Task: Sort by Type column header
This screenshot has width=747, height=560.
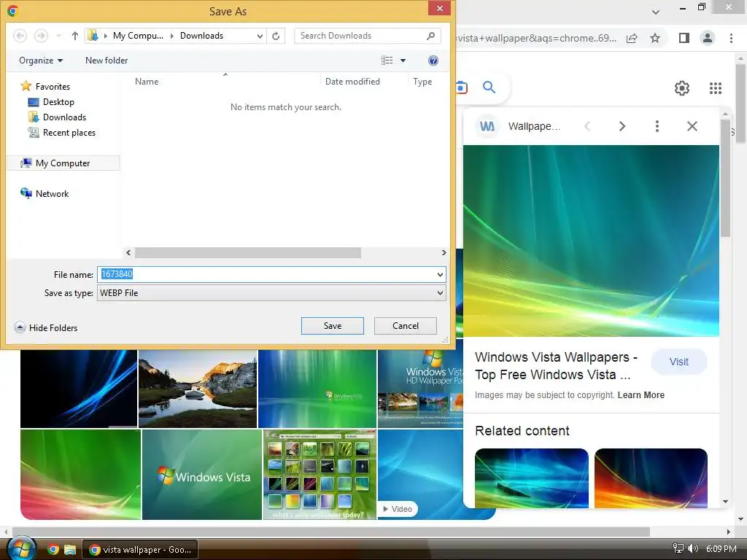Action: pos(422,82)
